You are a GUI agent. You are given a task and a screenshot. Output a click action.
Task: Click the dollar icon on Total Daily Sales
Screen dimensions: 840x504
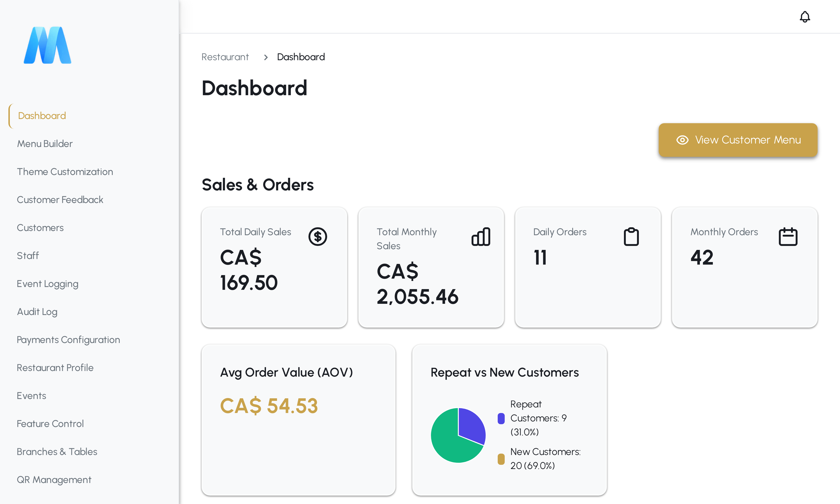(x=318, y=236)
